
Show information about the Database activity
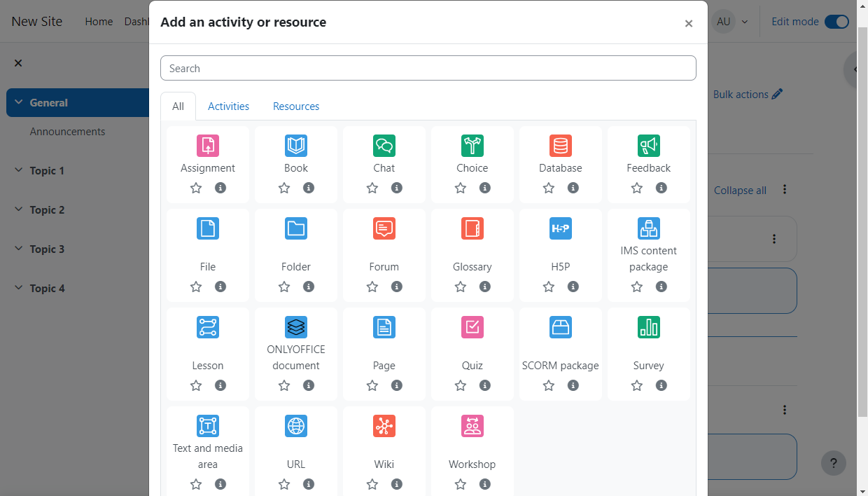[x=573, y=188]
